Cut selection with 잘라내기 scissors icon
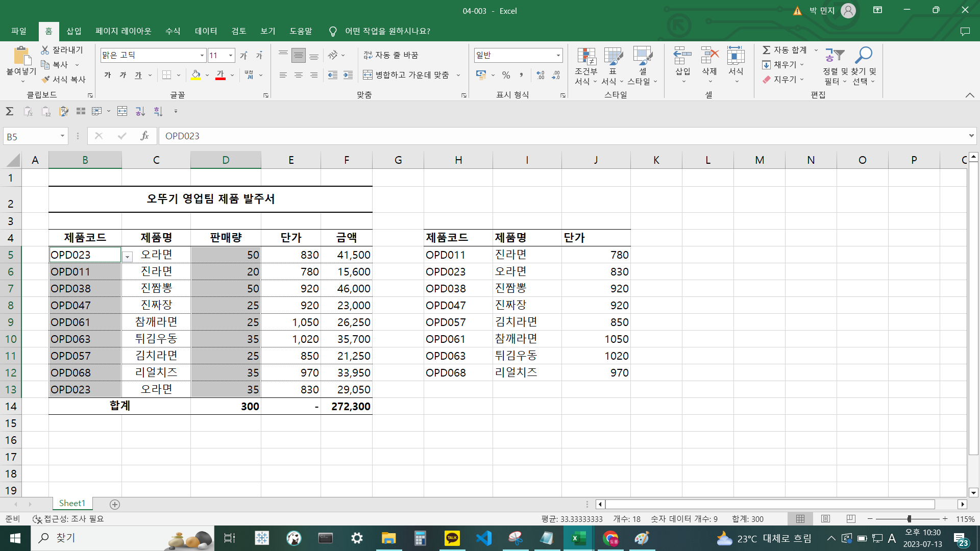This screenshot has width=980, height=551. click(x=62, y=50)
